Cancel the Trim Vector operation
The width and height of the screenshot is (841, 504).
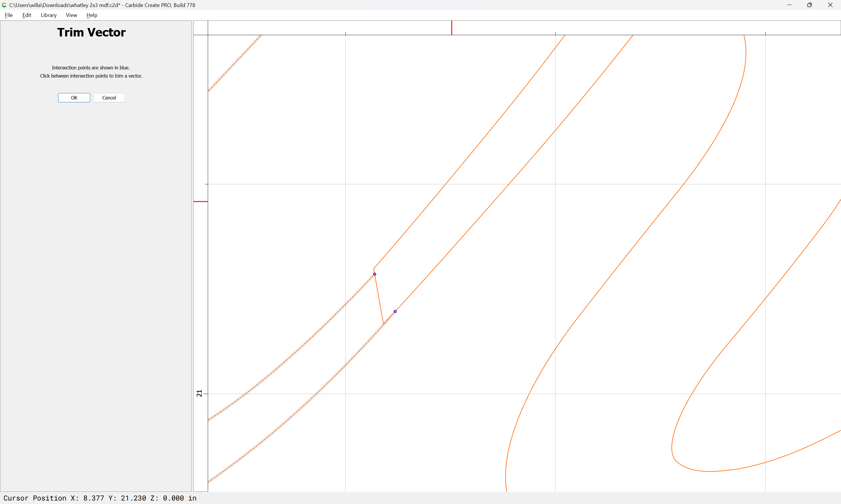[x=109, y=98]
